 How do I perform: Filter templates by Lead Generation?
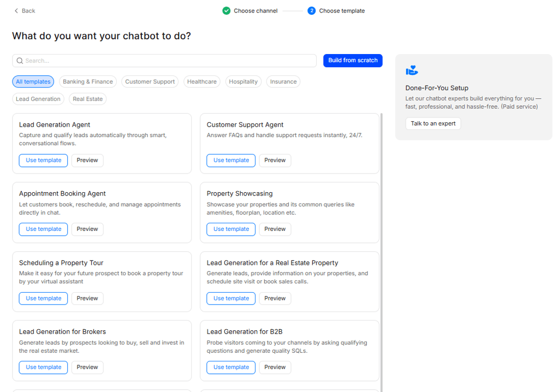[x=38, y=99]
